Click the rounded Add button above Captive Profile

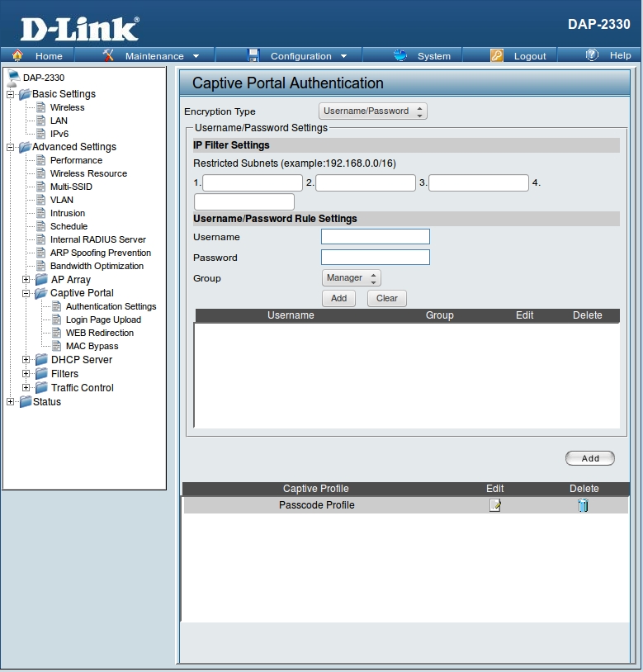pos(589,458)
